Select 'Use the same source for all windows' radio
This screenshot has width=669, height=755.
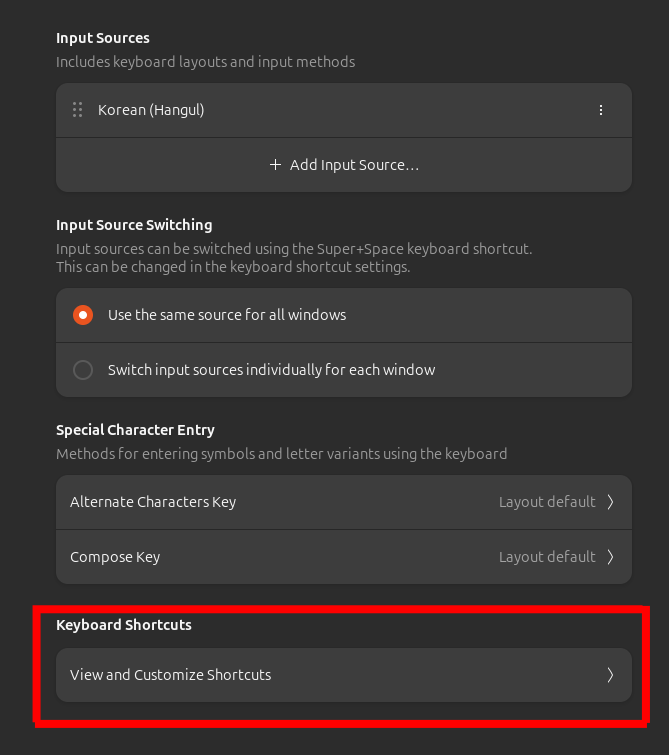point(83,315)
